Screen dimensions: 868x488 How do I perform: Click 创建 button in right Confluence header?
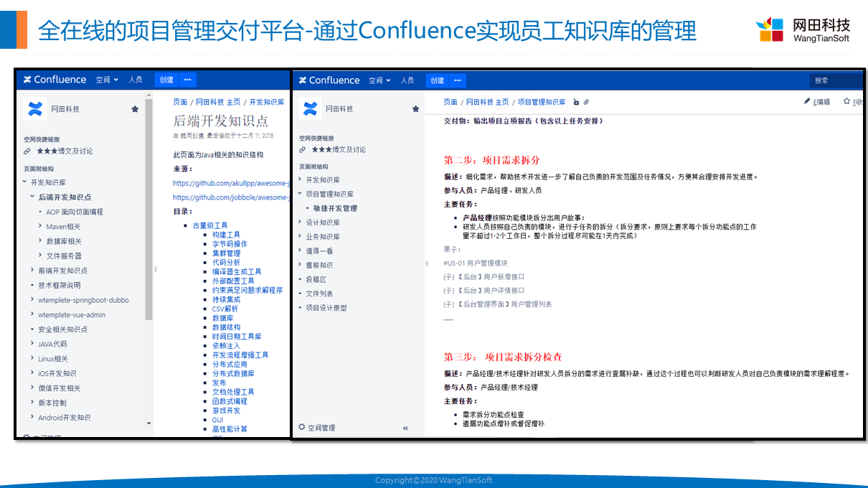pyautogui.click(x=438, y=80)
